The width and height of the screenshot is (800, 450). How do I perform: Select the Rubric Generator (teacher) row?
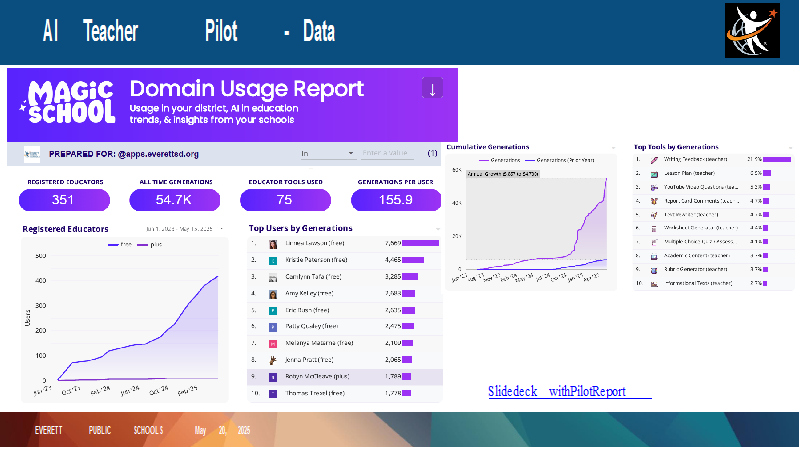click(713, 270)
